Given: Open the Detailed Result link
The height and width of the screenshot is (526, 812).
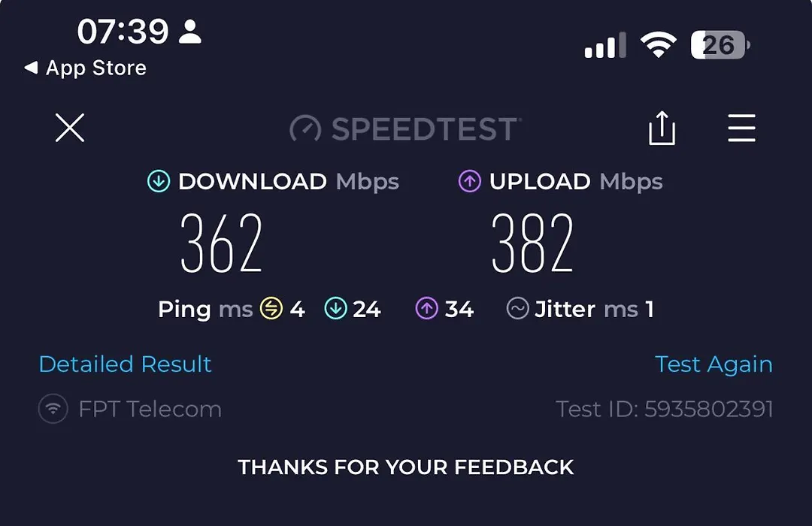Looking at the screenshot, I should 126,364.
